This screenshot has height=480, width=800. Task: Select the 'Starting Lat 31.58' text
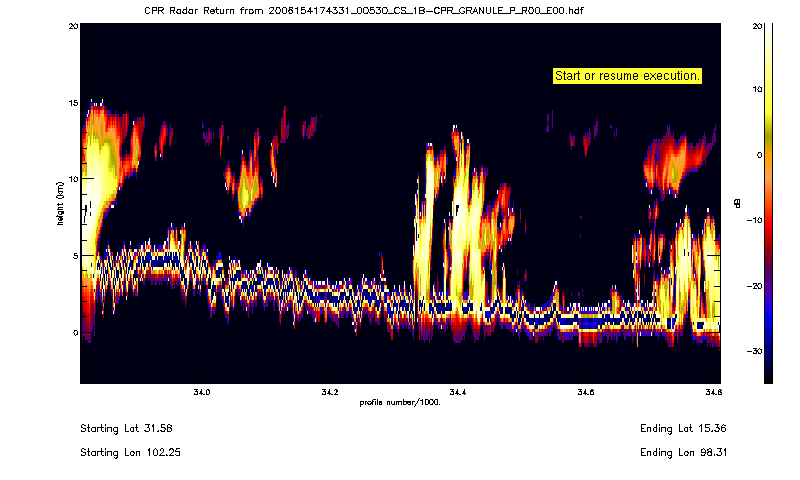pyautogui.click(x=126, y=428)
